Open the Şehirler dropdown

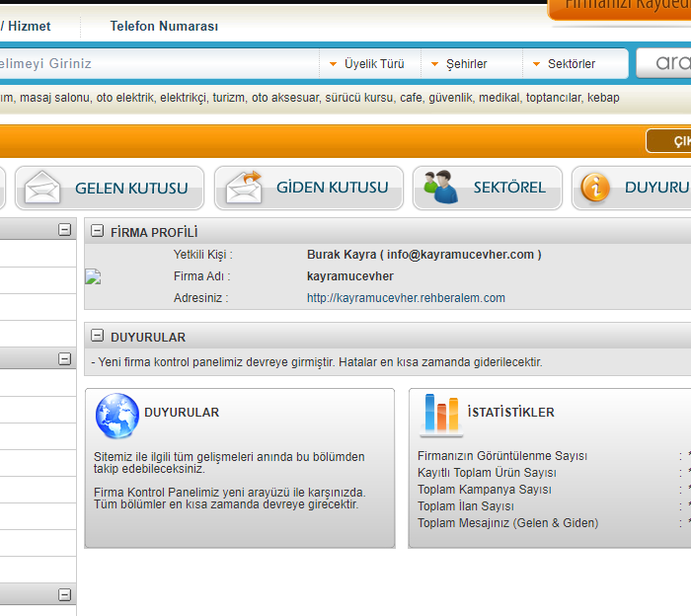click(469, 64)
